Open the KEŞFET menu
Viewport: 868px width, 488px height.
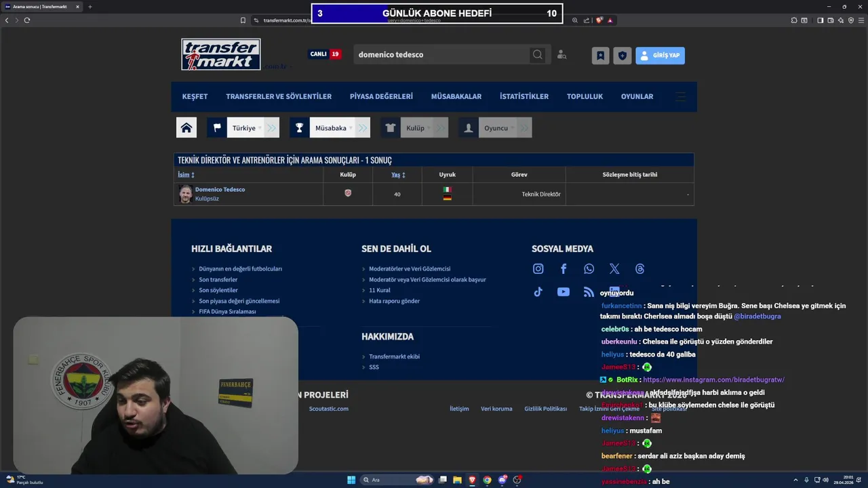pyautogui.click(x=195, y=96)
